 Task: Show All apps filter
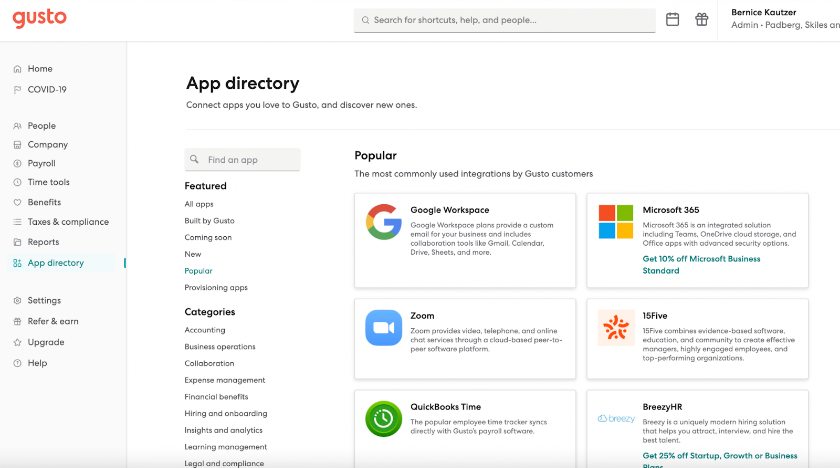click(199, 204)
